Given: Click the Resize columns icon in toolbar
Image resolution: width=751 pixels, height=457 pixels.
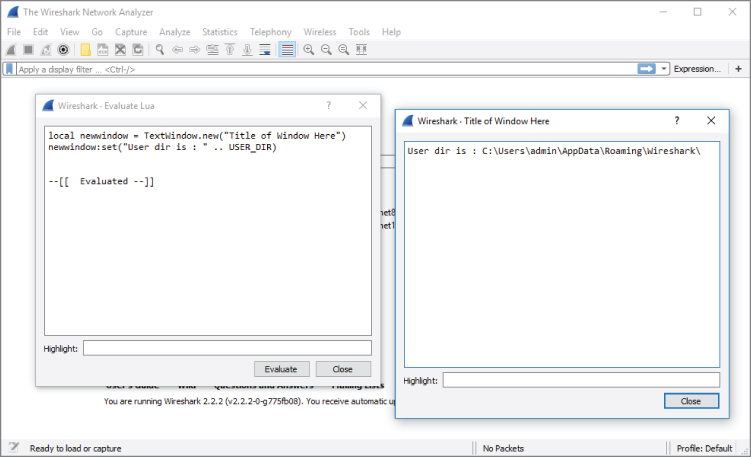Looking at the screenshot, I should click(362, 49).
